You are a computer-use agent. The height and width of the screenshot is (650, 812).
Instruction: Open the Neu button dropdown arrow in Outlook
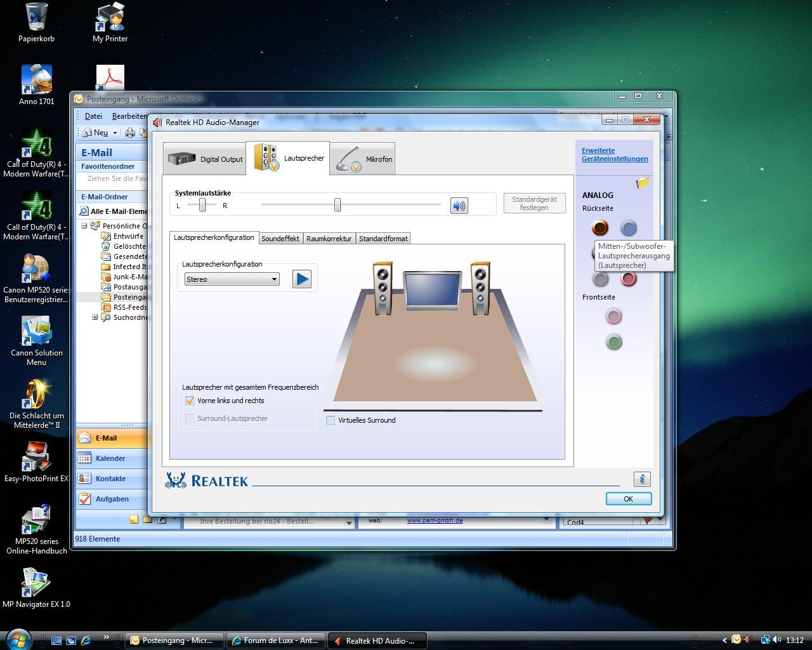[x=115, y=133]
